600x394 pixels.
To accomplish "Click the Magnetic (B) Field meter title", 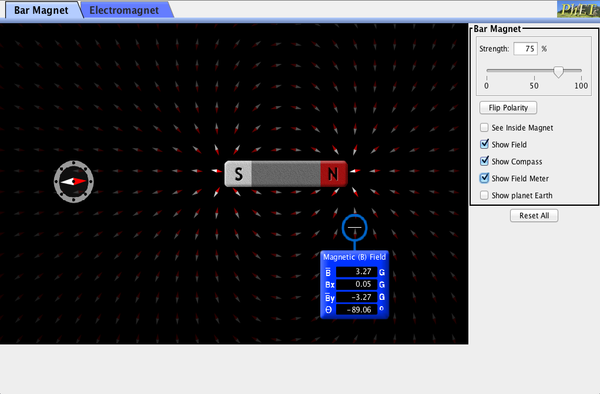I will pyautogui.click(x=354, y=257).
